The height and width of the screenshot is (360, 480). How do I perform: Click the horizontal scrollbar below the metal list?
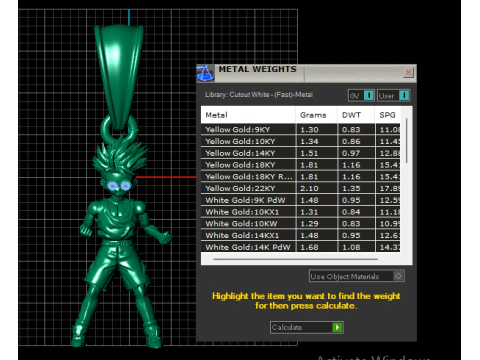pos(296,259)
